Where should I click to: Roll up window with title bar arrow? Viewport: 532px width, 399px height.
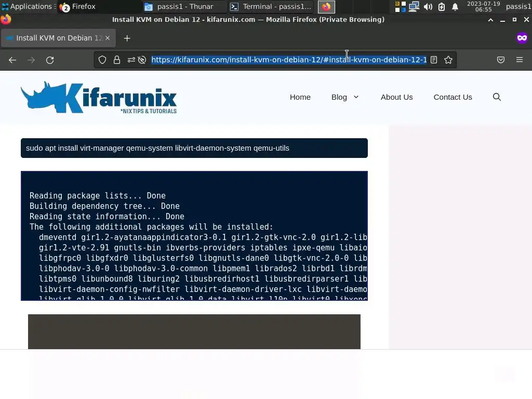click(x=490, y=20)
